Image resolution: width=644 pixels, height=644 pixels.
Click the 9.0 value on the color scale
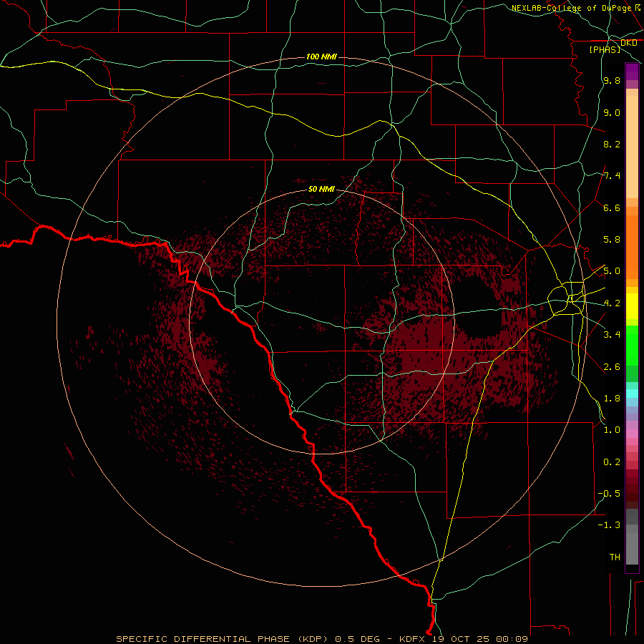(x=611, y=112)
